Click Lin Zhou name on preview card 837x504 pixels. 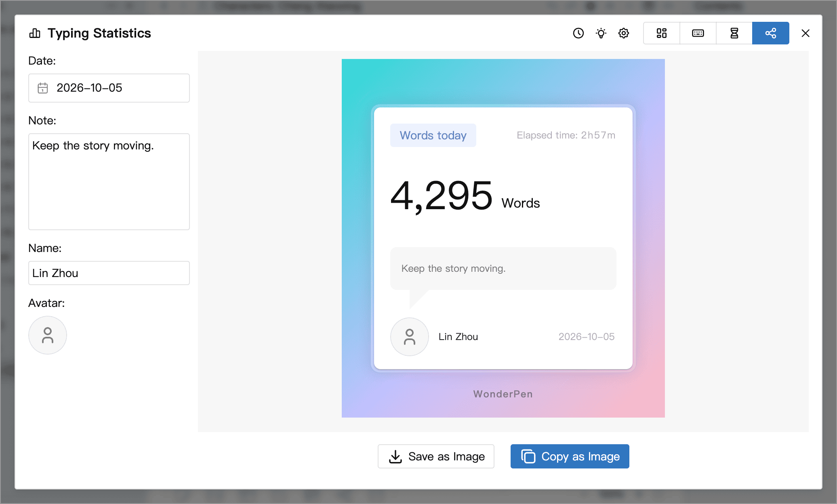pyautogui.click(x=458, y=337)
